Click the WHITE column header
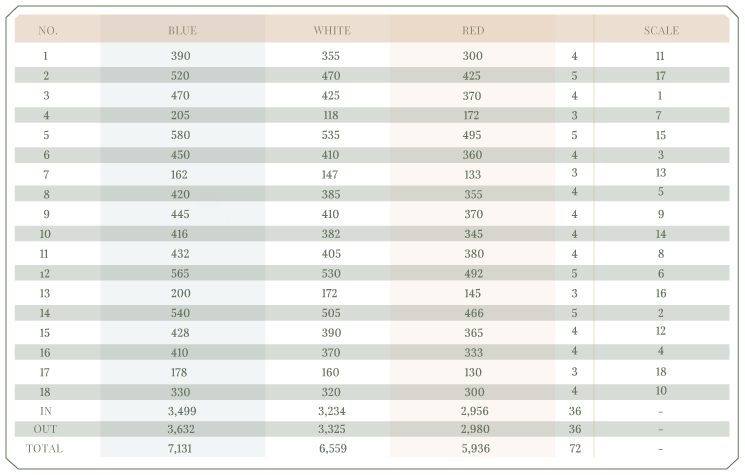Screen dimensions: 745x475 tap(332, 30)
